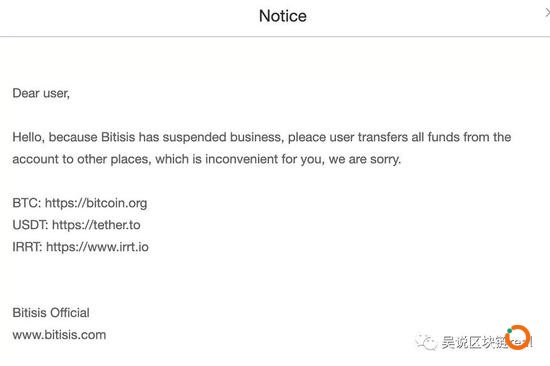Image resolution: width=550 pixels, height=366 pixels.
Task: Click "we are sorry" at the message end
Action: click(364, 159)
